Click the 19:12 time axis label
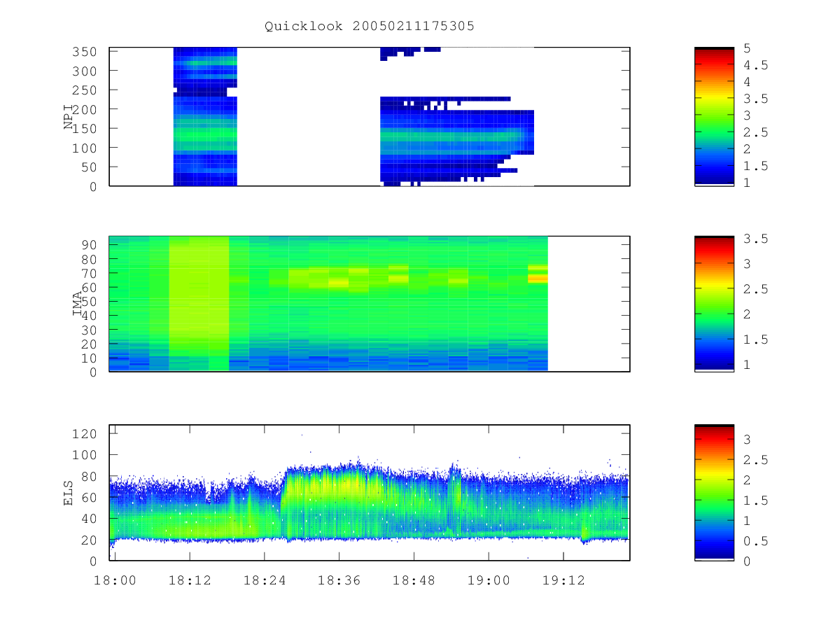This screenshot has width=840, height=630. [563, 579]
